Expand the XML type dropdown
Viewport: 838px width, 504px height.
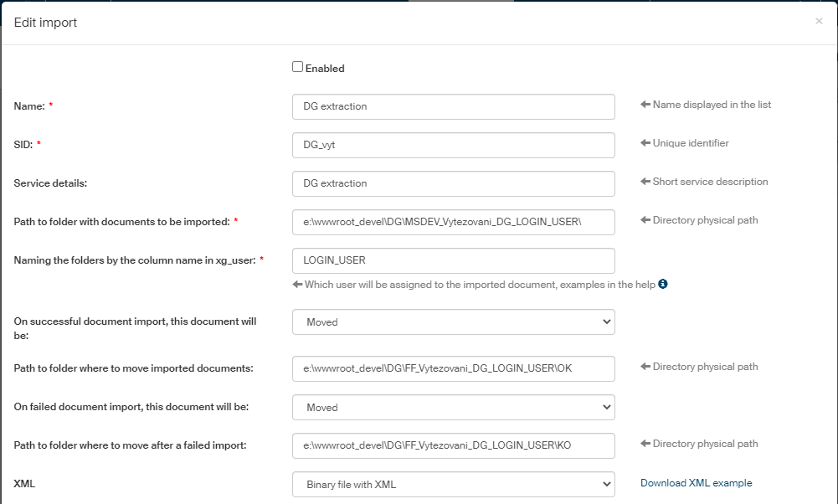click(x=453, y=484)
